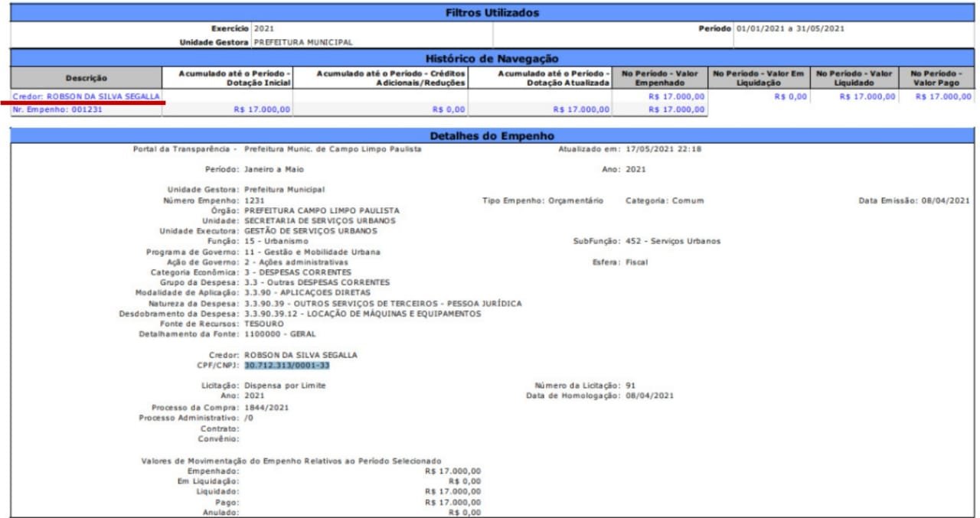
Task: Click the Descrição column header
Action: pos(87,78)
